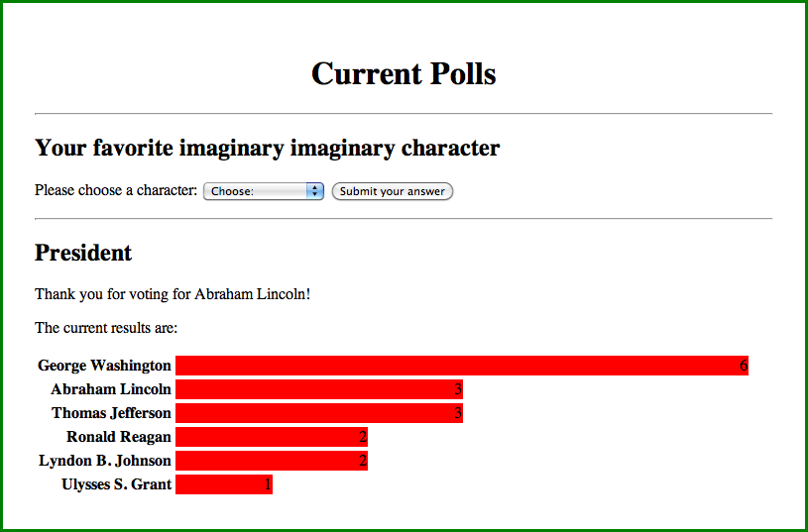Screen dimensions: 808x532
Task: Click the thank you for voting message
Action: point(173,294)
